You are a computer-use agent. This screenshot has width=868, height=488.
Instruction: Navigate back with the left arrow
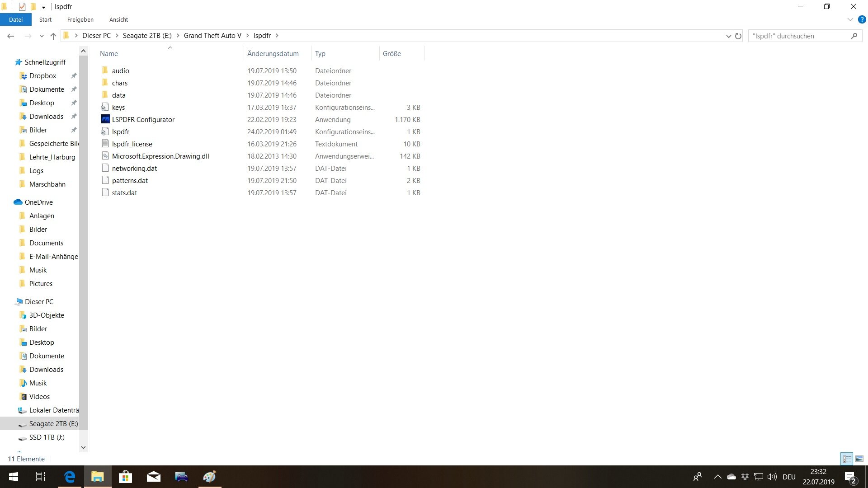coord(11,36)
